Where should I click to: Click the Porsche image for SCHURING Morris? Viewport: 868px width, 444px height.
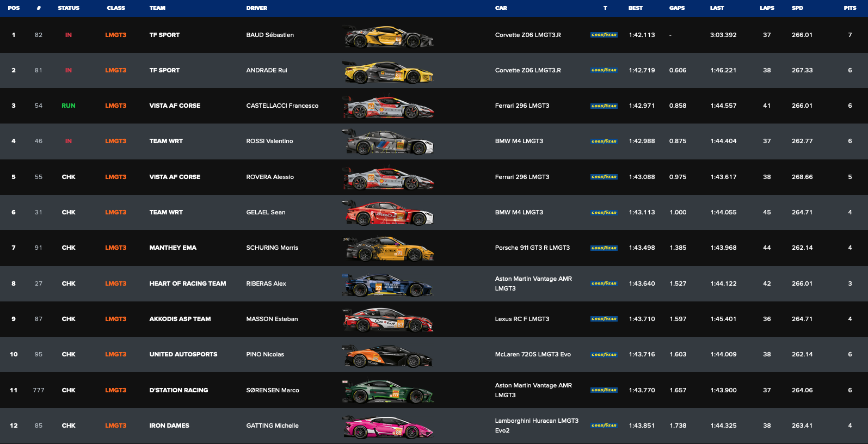(x=388, y=249)
